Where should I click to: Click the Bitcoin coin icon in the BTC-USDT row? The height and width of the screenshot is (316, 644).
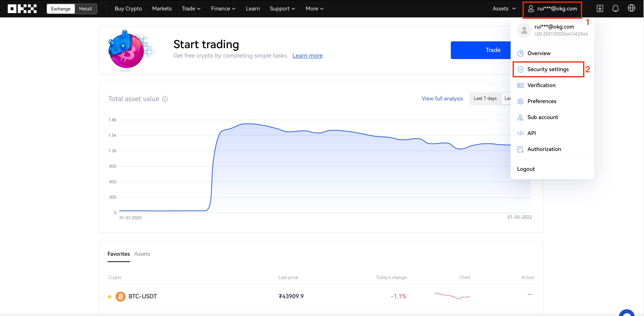point(120,296)
